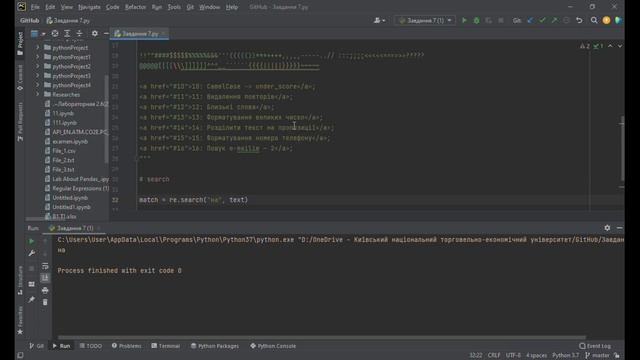Expand the pythonProject1 folder
This screenshot has width=640, height=360.
pyautogui.click(x=38, y=57)
